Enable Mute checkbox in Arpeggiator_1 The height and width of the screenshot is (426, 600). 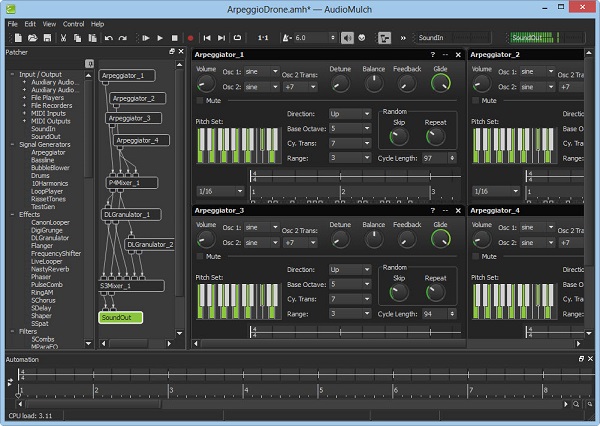(x=201, y=100)
